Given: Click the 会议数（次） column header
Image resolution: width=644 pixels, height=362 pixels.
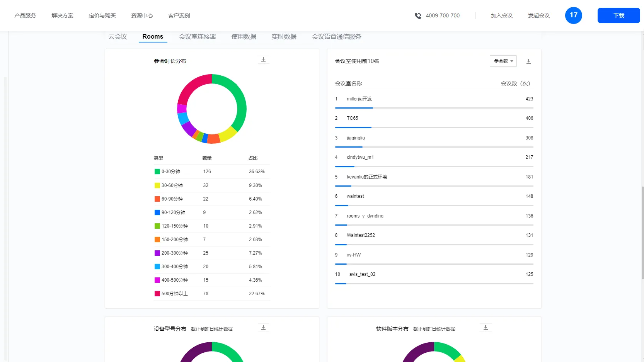Looking at the screenshot, I should point(515,83).
